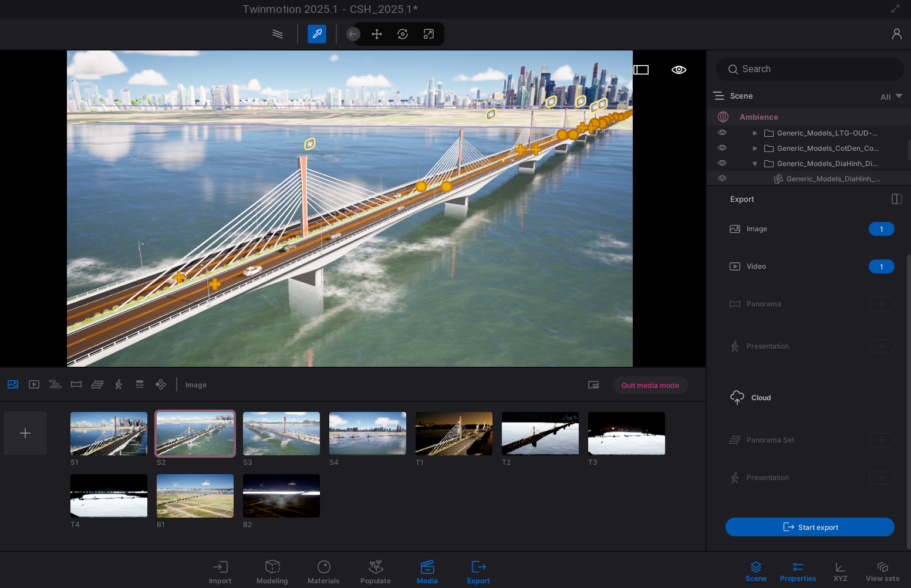This screenshot has width=911, height=588.
Task: Switch media dock to Sequence type
Action: pos(55,384)
